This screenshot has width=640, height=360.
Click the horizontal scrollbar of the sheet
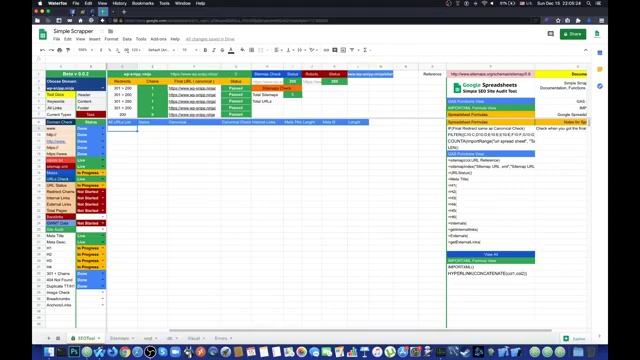point(360,330)
